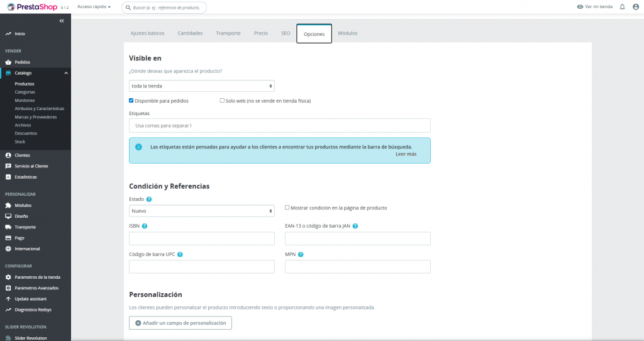Click the Catálogo store icon

coord(8,73)
